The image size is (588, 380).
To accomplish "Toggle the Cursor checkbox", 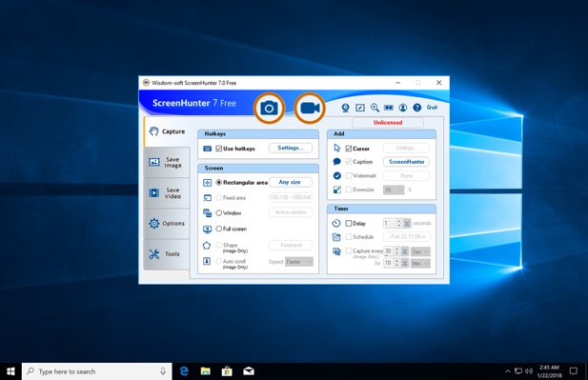I will pos(349,149).
